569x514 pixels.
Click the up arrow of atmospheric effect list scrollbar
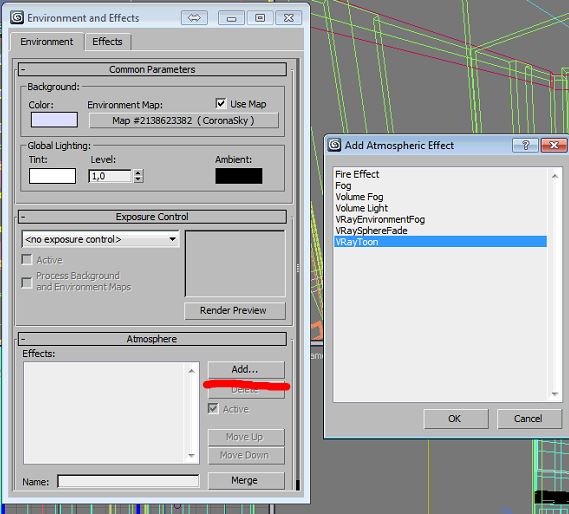click(555, 176)
